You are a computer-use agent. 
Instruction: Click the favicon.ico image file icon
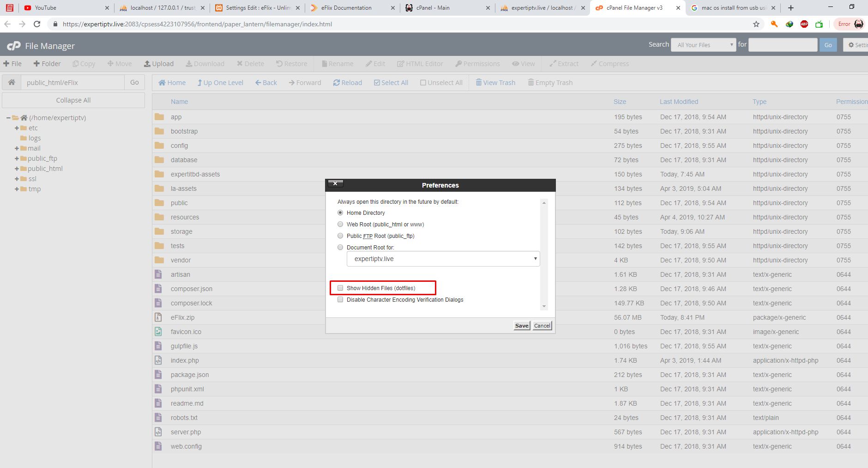(158, 332)
